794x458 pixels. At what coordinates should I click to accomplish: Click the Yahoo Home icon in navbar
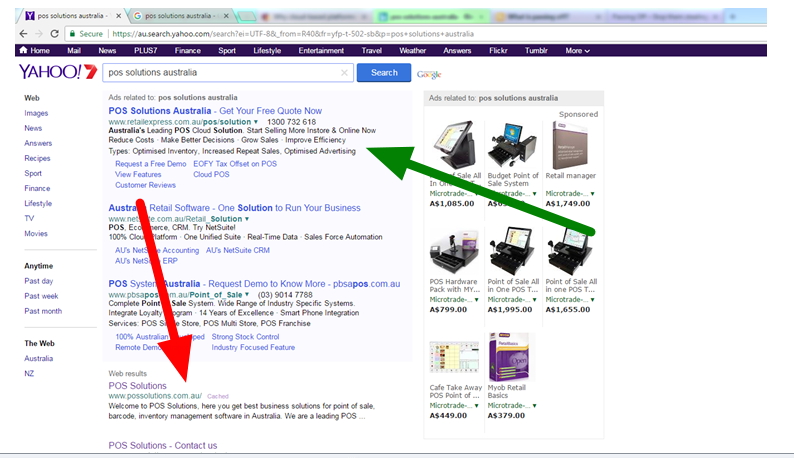(x=23, y=50)
